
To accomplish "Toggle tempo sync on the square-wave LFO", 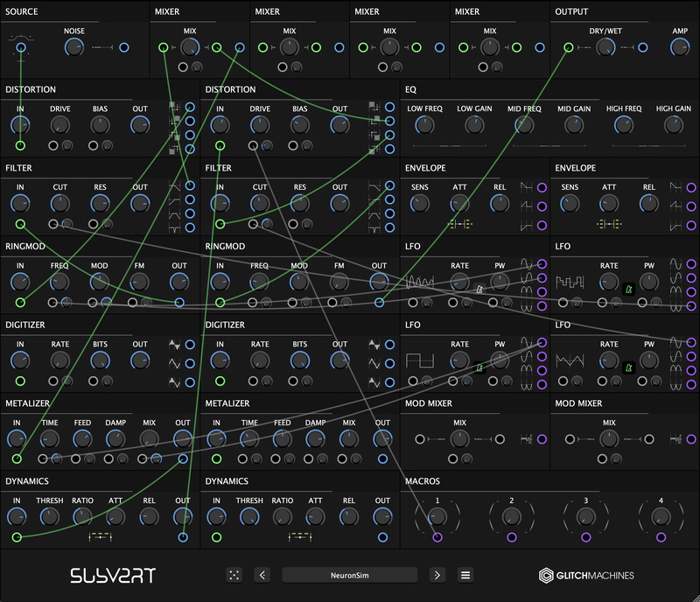I will tap(479, 368).
